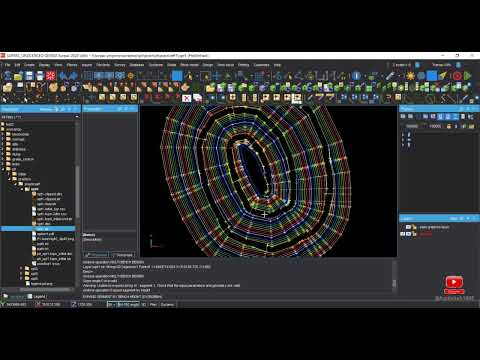The image size is (480, 360).
Task: Switch to the Legend tab at bottom left
Action: click(x=37, y=296)
